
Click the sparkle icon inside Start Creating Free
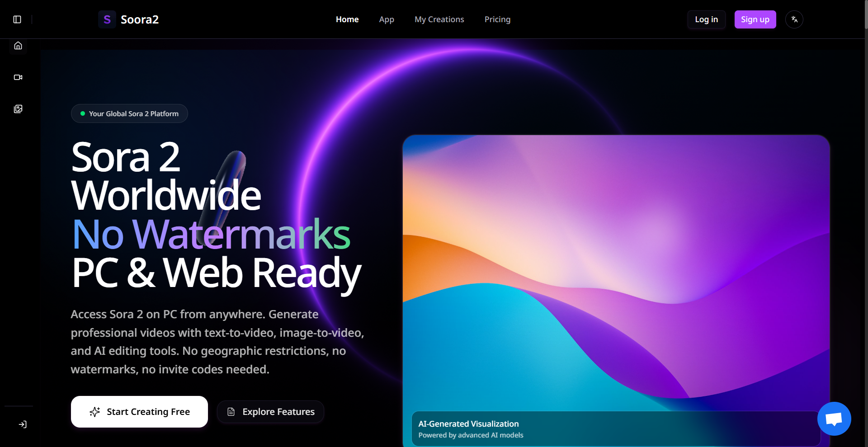point(94,412)
